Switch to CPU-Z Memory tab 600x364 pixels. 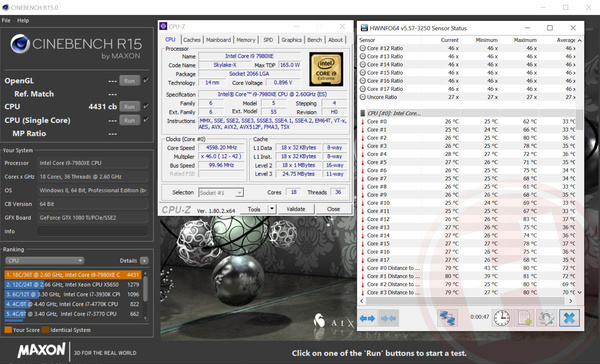pos(246,40)
